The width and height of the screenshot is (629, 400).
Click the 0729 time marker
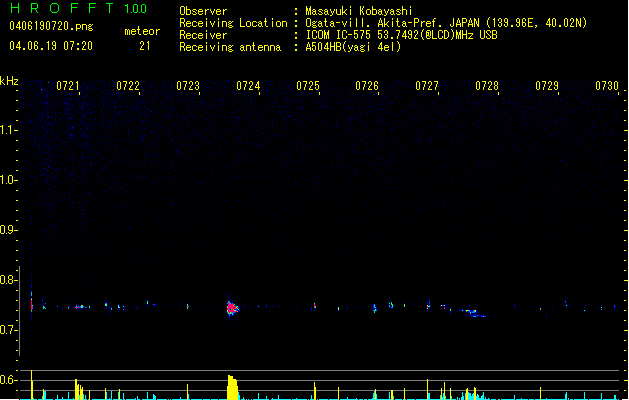tap(547, 86)
